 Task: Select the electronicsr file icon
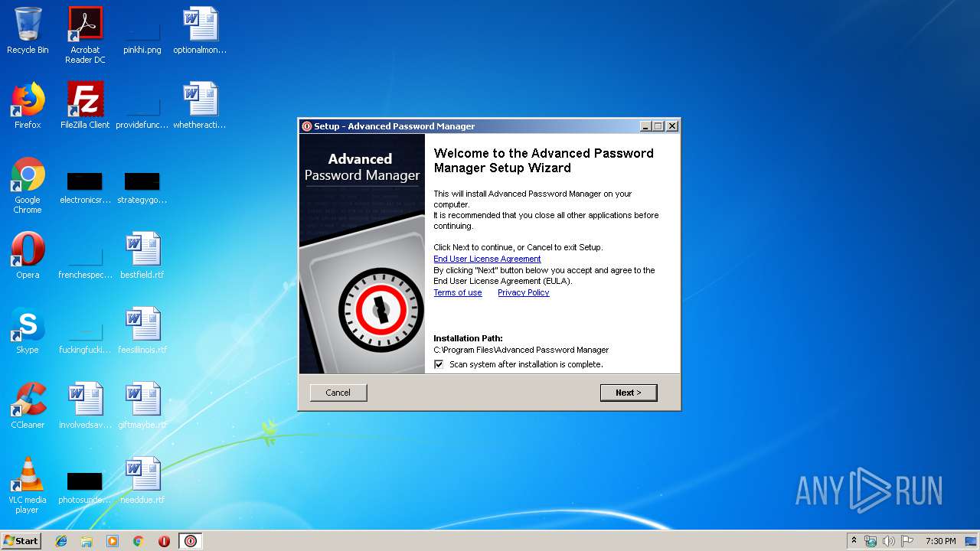(85, 189)
